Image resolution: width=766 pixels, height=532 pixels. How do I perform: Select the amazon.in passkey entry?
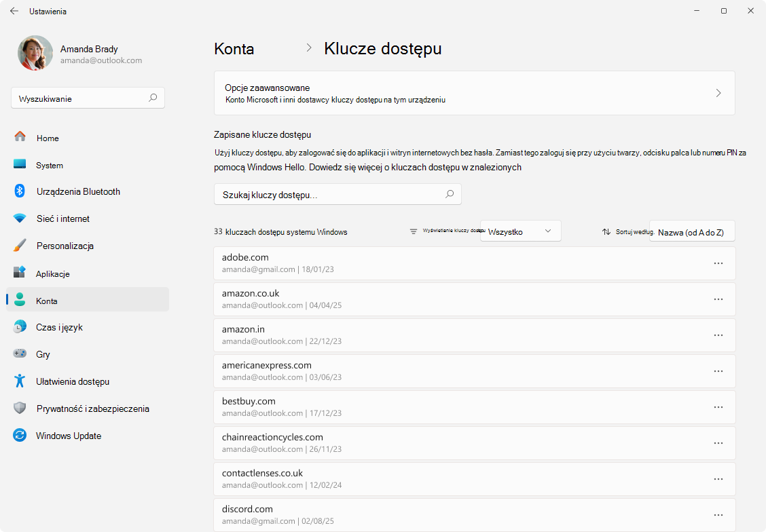click(475, 335)
